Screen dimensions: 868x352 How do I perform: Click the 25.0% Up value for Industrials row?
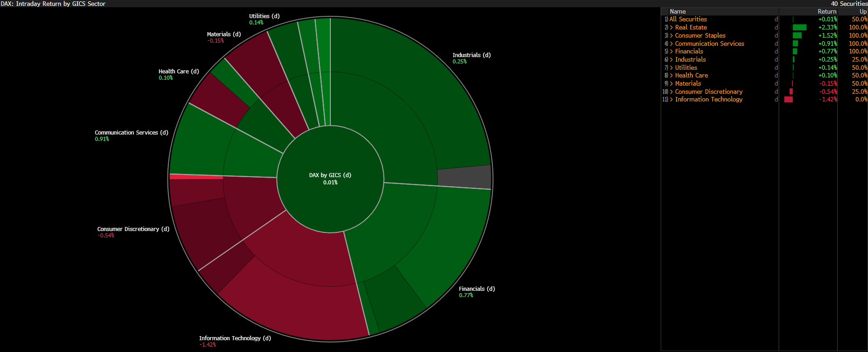(x=860, y=60)
